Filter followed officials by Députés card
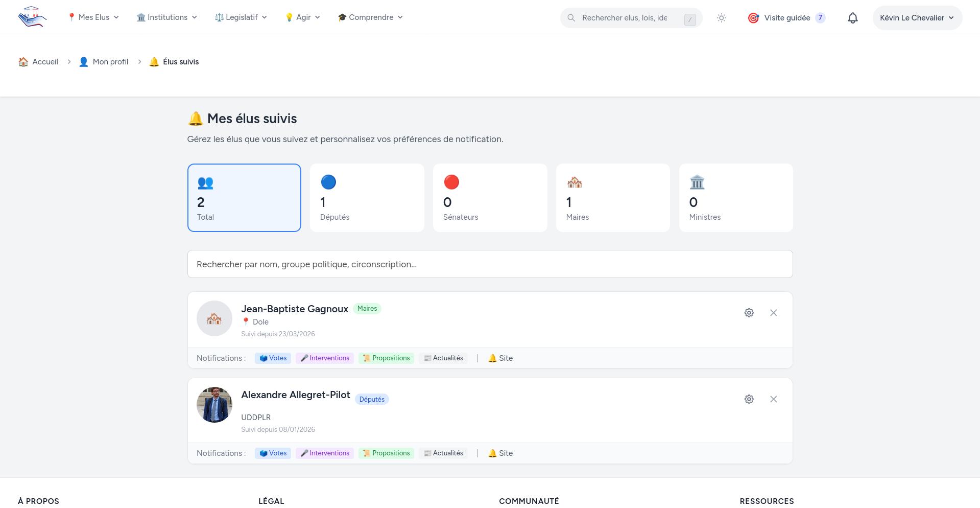Image resolution: width=980 pixels, height=508 pixels. pos(367,198)
